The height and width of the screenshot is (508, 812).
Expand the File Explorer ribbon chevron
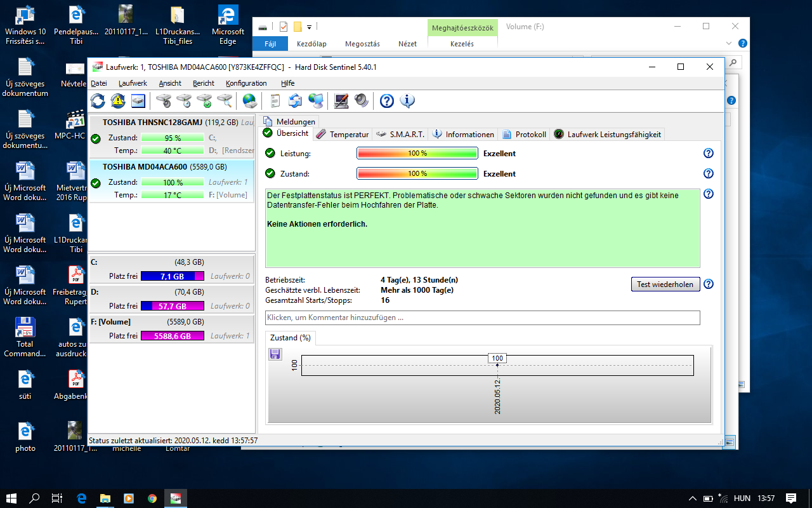(729, 43)
